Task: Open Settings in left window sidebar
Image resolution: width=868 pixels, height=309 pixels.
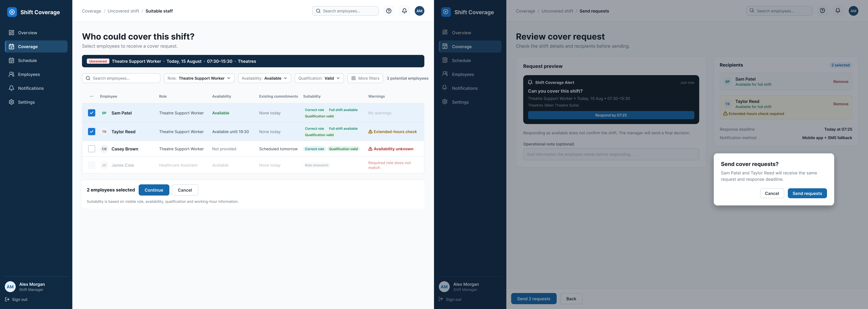Action: coord(36,102)
